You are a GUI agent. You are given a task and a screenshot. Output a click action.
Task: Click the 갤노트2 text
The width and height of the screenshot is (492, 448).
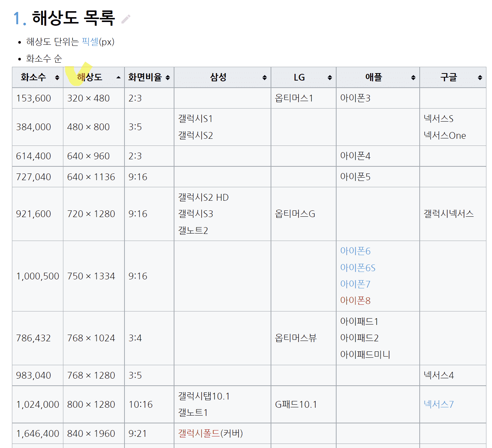(x=193, y=231)
